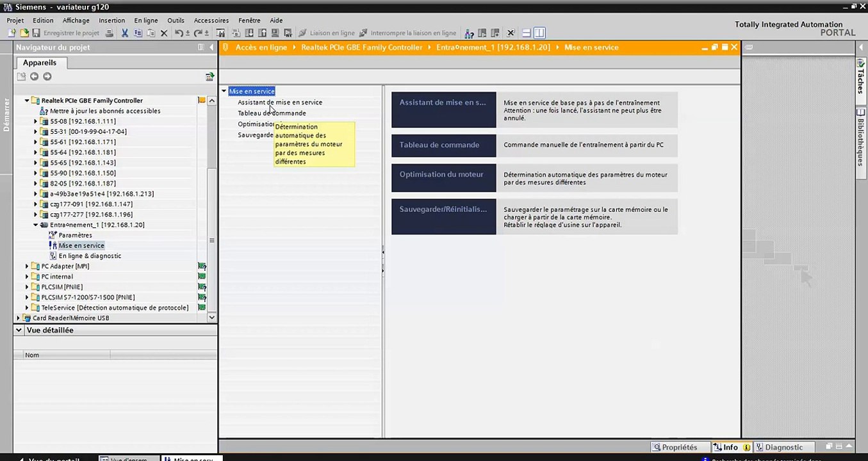
Task: Open the Edition menu
Action: [x=43, y=20]
